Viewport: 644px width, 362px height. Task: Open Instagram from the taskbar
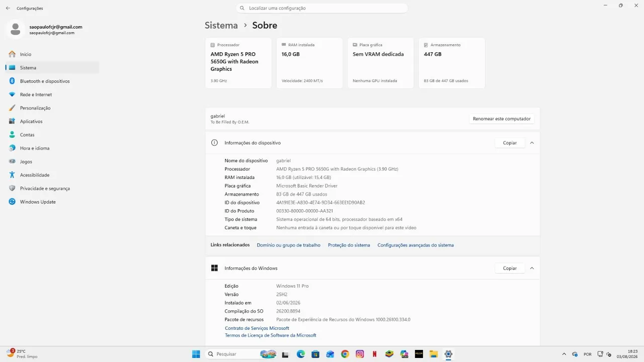tap(360, 354)
